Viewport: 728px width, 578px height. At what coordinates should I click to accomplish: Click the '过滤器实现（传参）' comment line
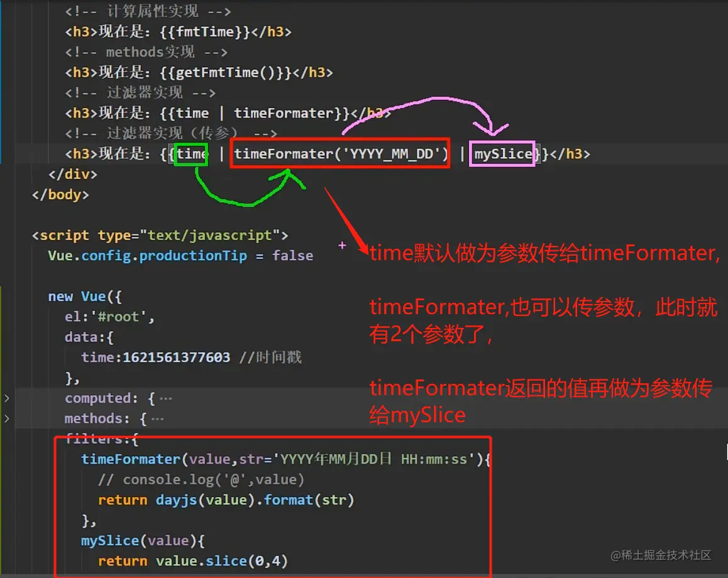coord(171,134)
